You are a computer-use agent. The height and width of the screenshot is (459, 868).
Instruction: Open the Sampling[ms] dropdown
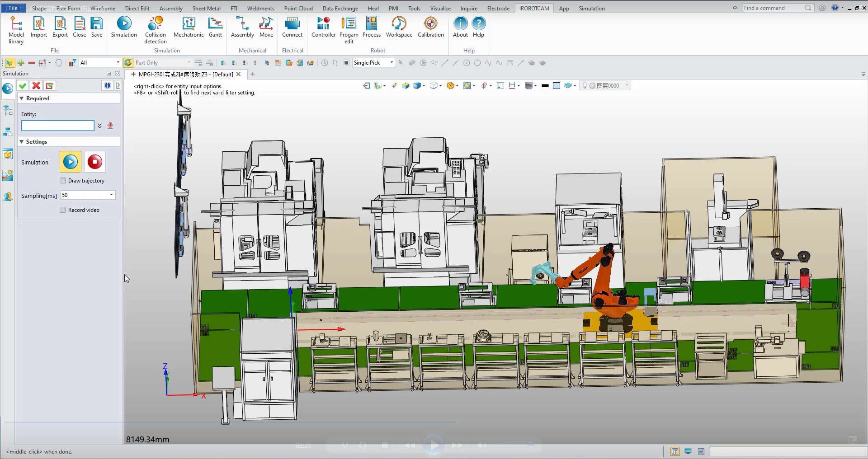coord(111,195)
